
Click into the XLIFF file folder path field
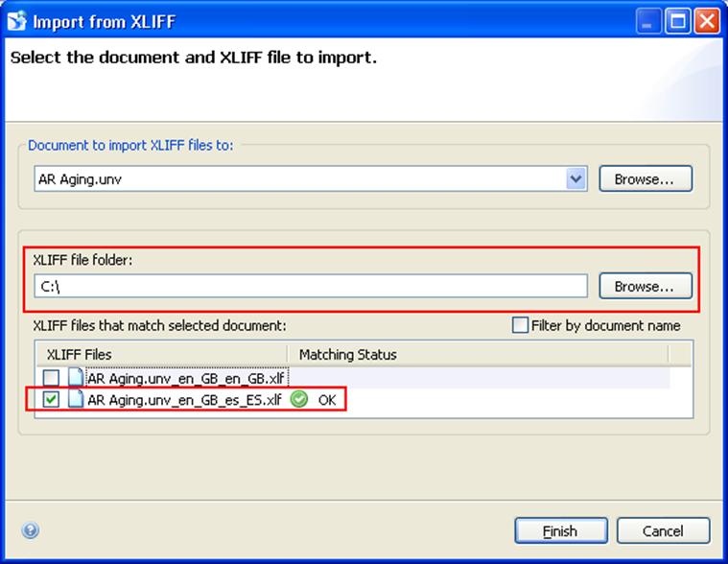click(x=309, y=286)
